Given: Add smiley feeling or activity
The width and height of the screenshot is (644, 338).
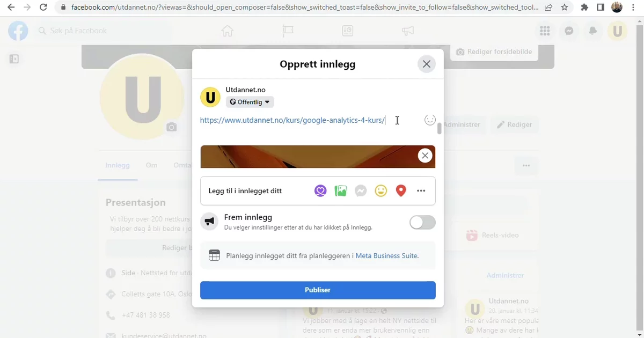Looking at the screenshot, I should click(x=381, y=190).
